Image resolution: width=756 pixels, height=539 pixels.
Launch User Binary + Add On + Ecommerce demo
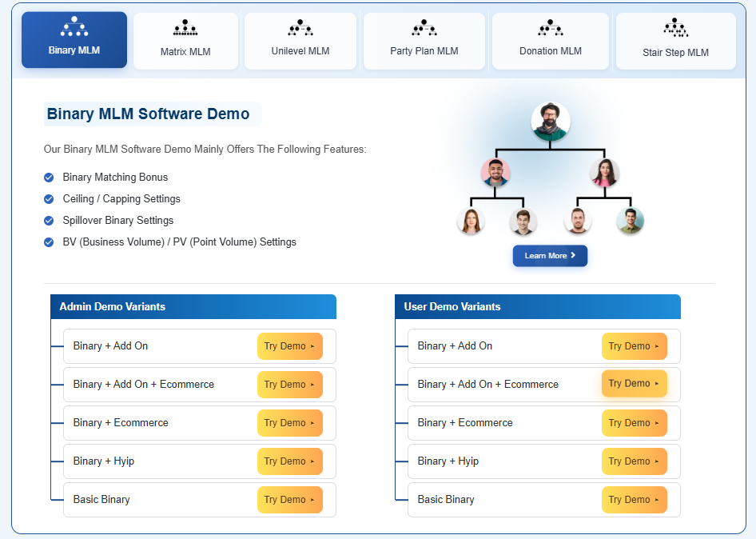(x=634, y=384)
